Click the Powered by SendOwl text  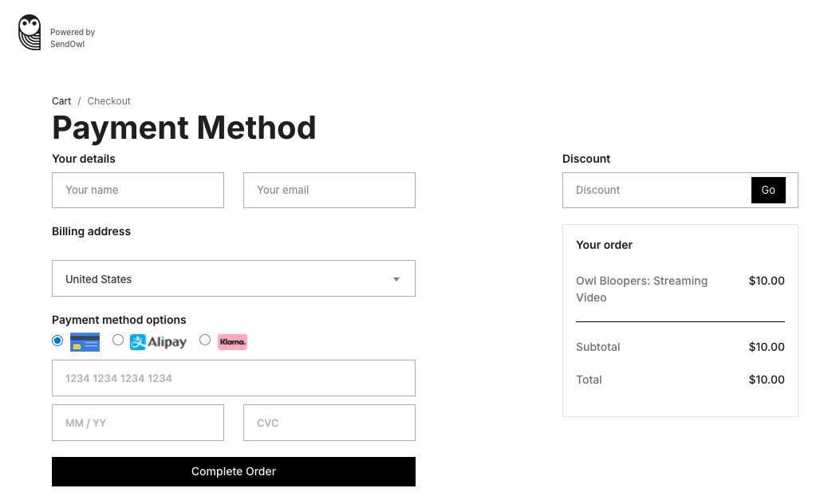coord(72,38)
